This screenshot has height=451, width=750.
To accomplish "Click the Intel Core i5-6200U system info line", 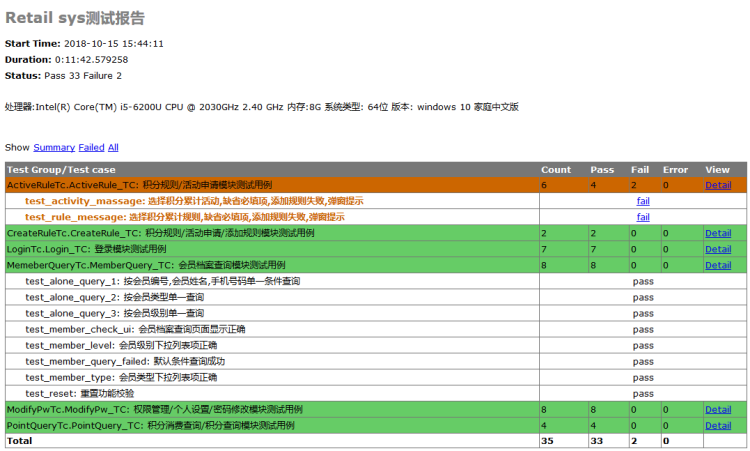I will pos(262,107).
